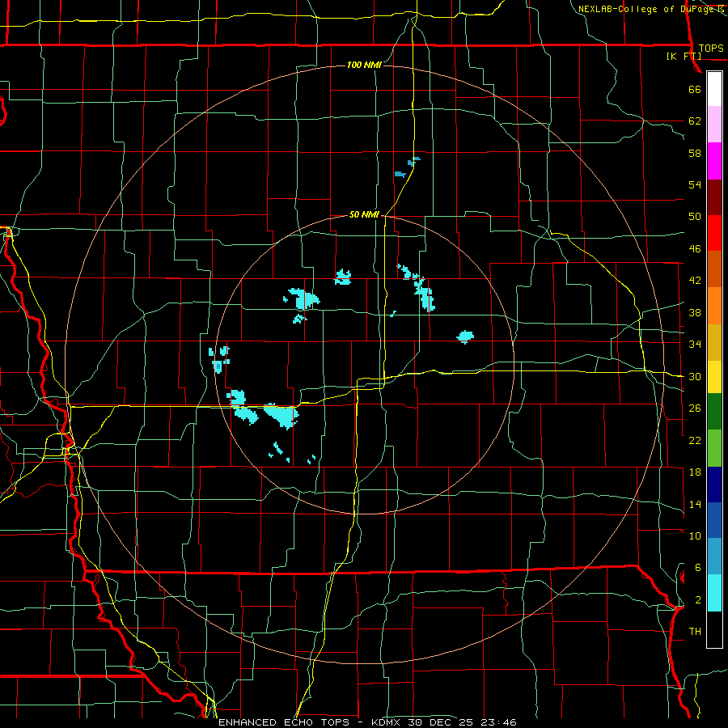Click the 23:46 timestamp text
This screenshot has width=728, height=728.
point(499,722)
